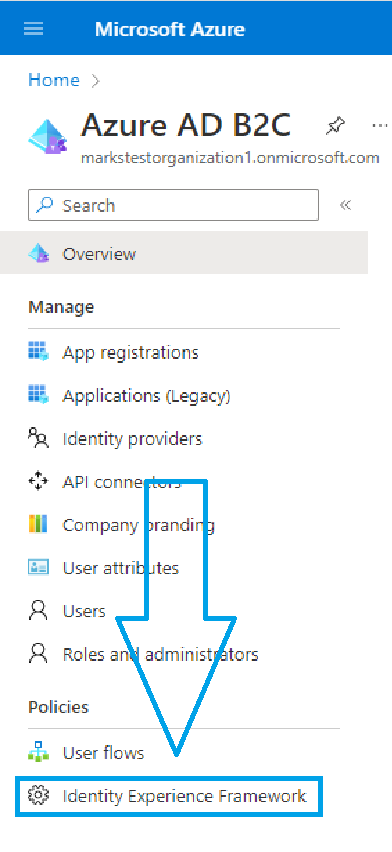Image resolution: width=392 pixels, height=852 pixels.
Task: Follow the Home breadcrumb link
Action: 54,80
